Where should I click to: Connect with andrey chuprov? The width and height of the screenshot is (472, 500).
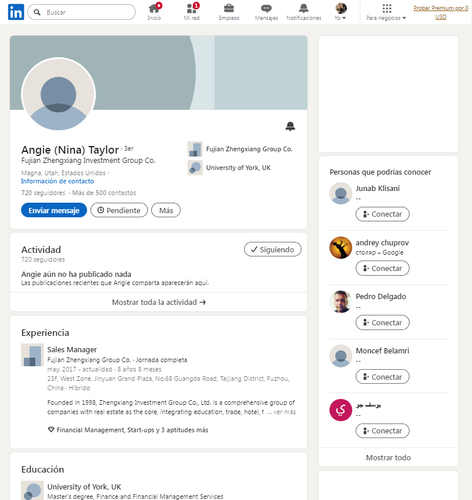pos(382,268)
